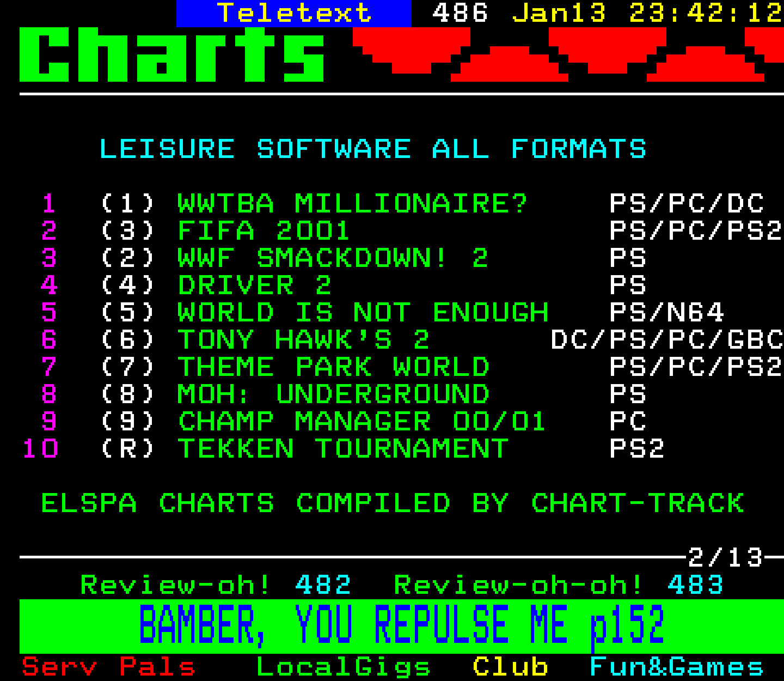Viewport: 784px width, 681px height.
Task: Select TONY HAWK'S 2 chart entry
Action: pyautogui.click(x=304, y=340)
